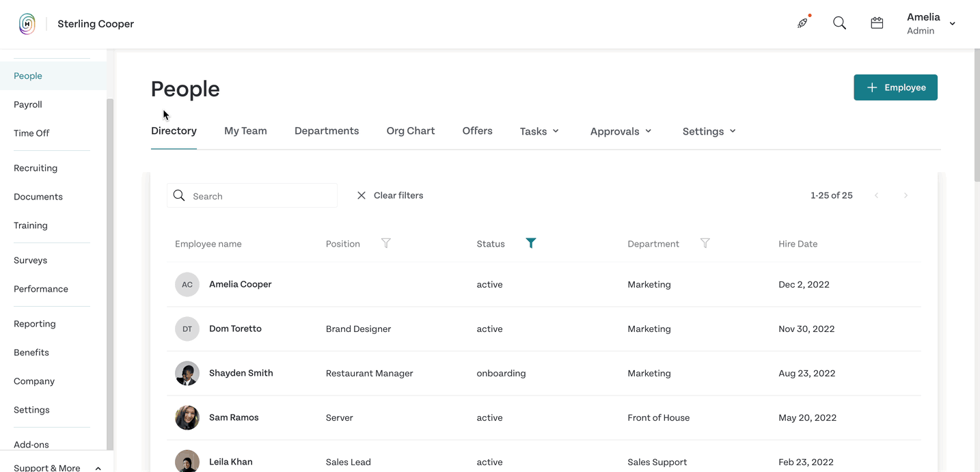Go to next page of results
Viewport: 980px width, 472px height.
[x=906, y=195]
